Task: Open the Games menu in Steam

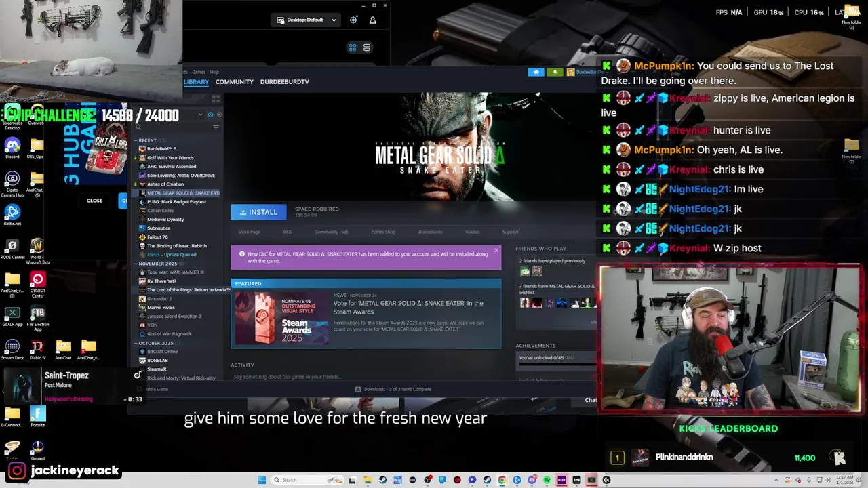Action: (x=198, y=72)
